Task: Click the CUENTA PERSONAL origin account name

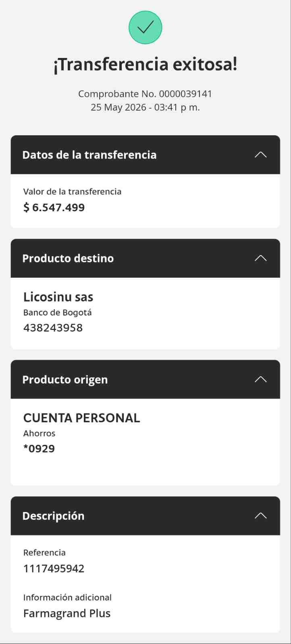Action: 82,418
